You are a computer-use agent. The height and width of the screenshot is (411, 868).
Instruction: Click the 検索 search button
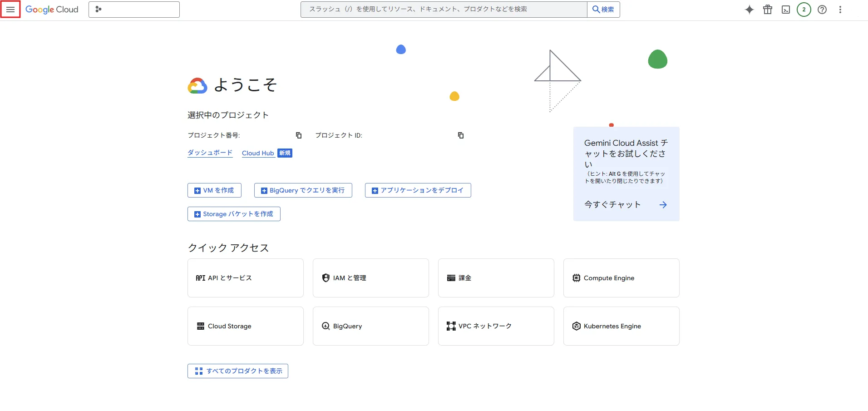(603, 10)
